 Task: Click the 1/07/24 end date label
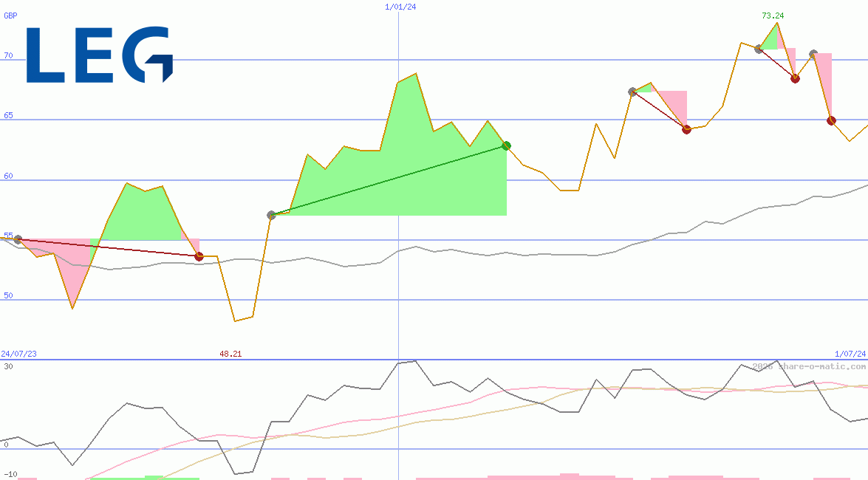(x=850, y=354)
